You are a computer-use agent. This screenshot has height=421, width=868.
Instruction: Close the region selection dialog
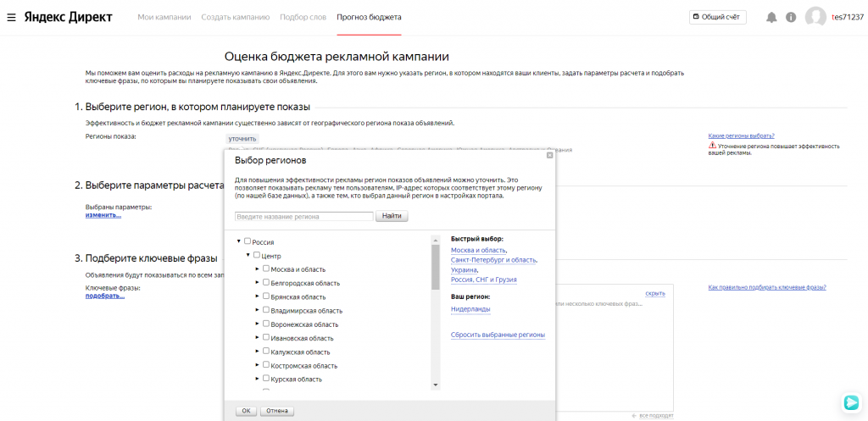click(549, 156)
